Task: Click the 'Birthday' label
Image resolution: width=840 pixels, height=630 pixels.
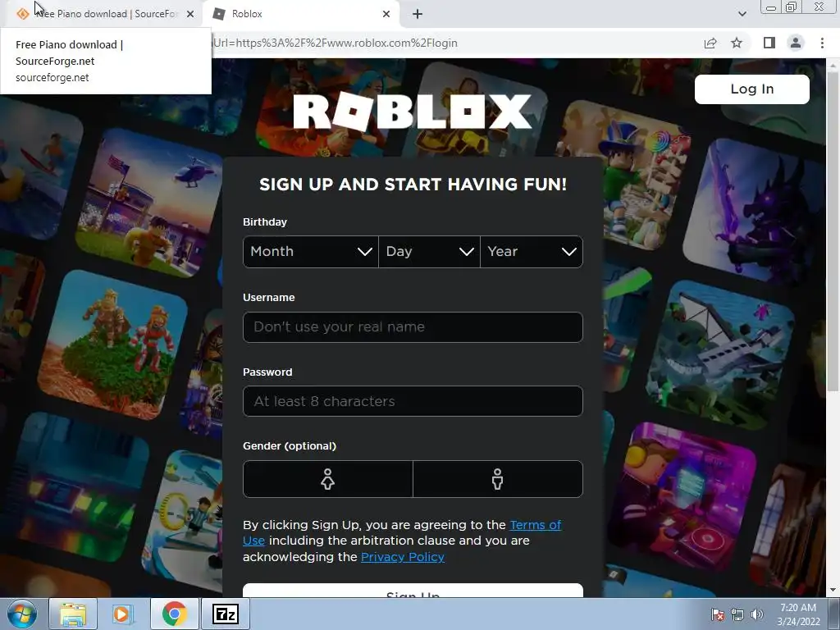Action: (265, 221)
